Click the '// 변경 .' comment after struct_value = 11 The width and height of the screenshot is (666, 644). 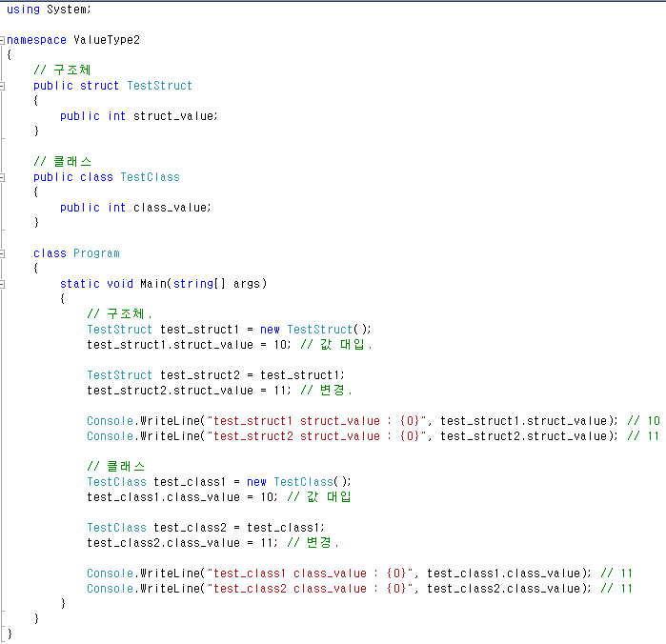point(326,390)
